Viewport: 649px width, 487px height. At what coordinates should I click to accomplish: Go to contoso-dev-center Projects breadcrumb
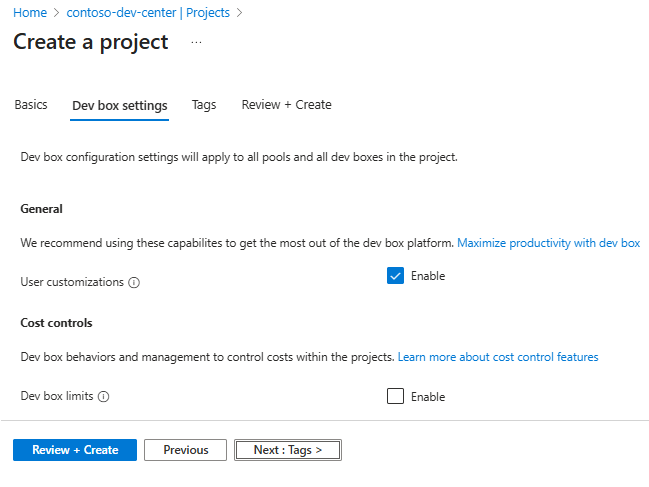point(148,13)
